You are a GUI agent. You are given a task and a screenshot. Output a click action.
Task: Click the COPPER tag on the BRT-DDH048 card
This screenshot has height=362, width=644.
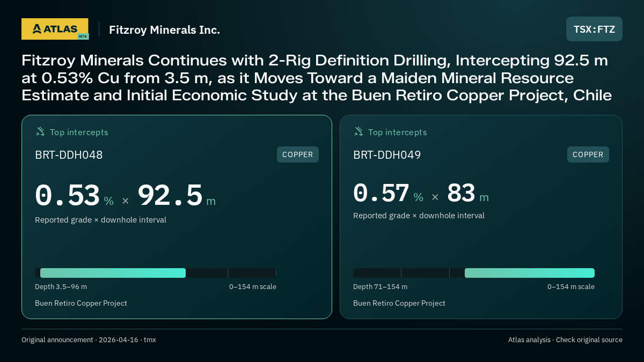298,154
